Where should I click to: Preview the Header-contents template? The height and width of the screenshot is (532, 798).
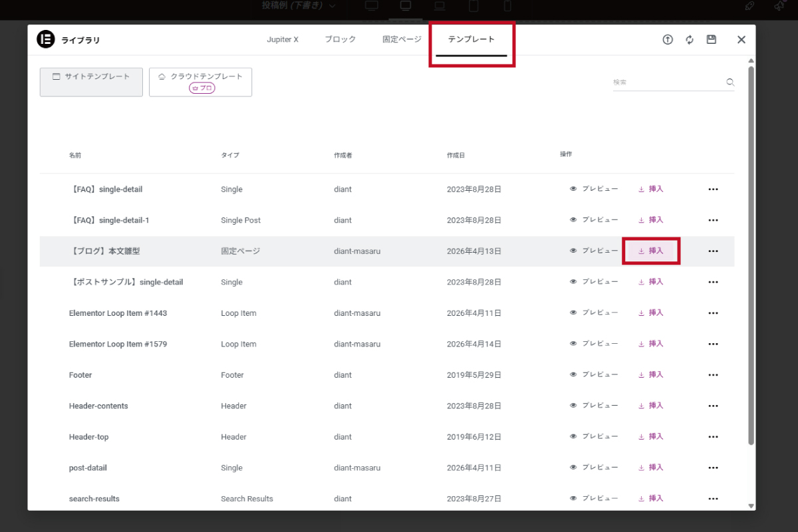tap(594, 406)
